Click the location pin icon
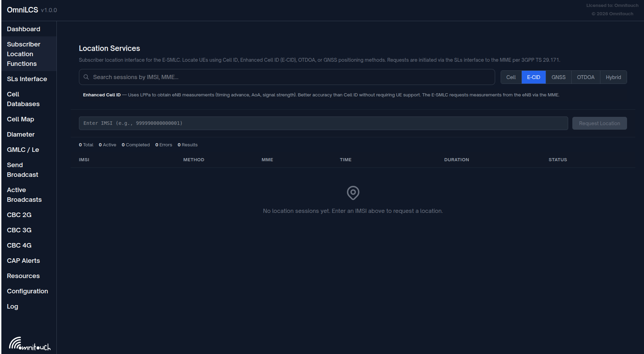Screen dimensions: 644x354 (x=353, y=193)
